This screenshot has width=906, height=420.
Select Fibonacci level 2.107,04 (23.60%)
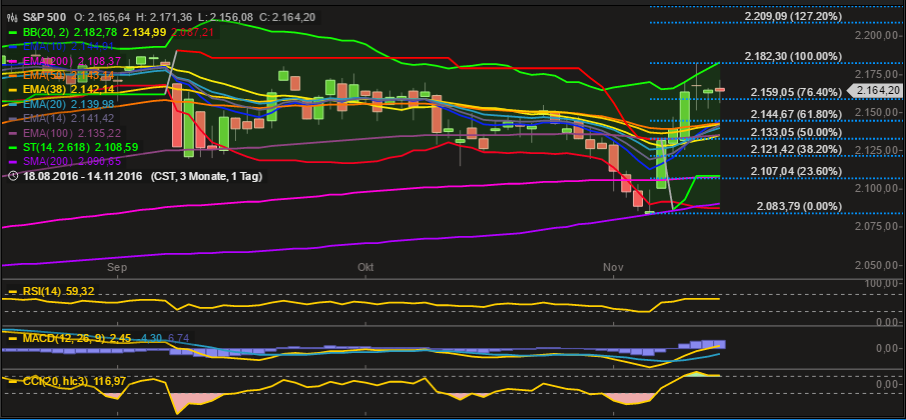point(796,172)
